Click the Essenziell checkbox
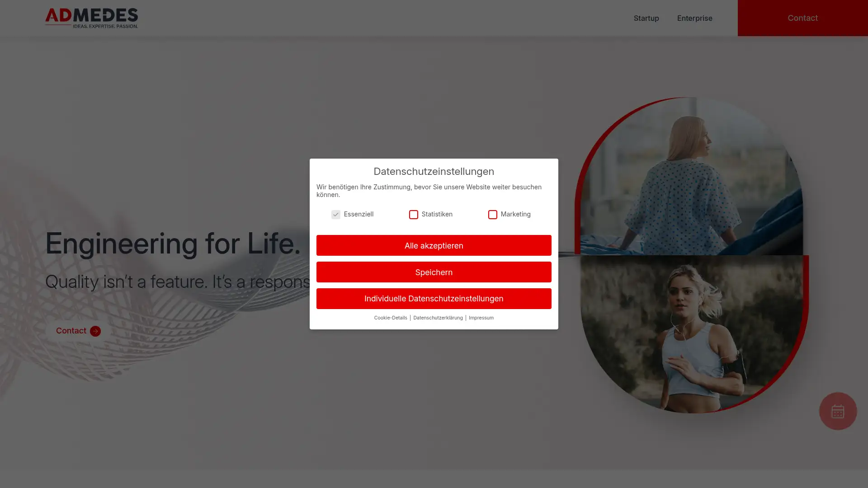 click(335, 214)
